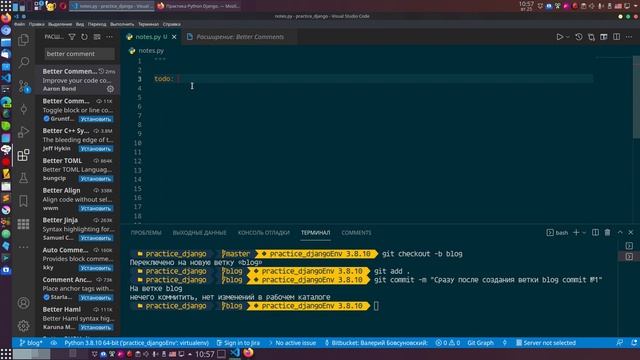Open the Source Control view
This screenshot has height=360, width=640.
pyautogui.click(x=24, y=86)
